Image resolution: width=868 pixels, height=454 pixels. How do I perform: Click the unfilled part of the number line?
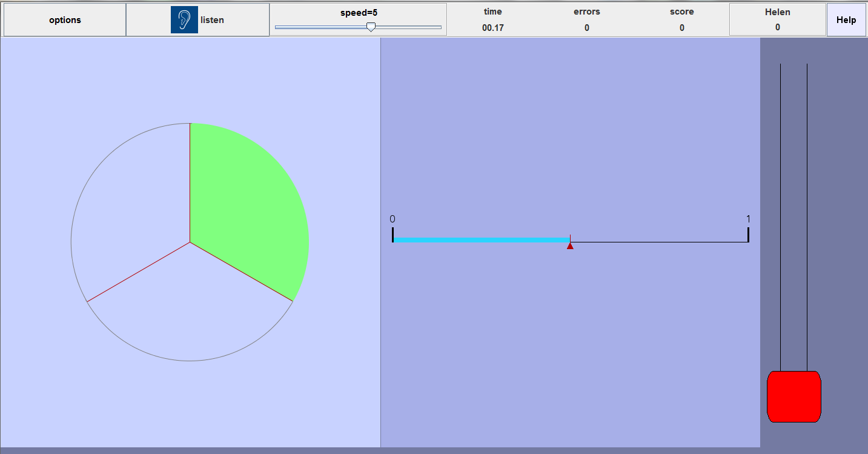659,242
